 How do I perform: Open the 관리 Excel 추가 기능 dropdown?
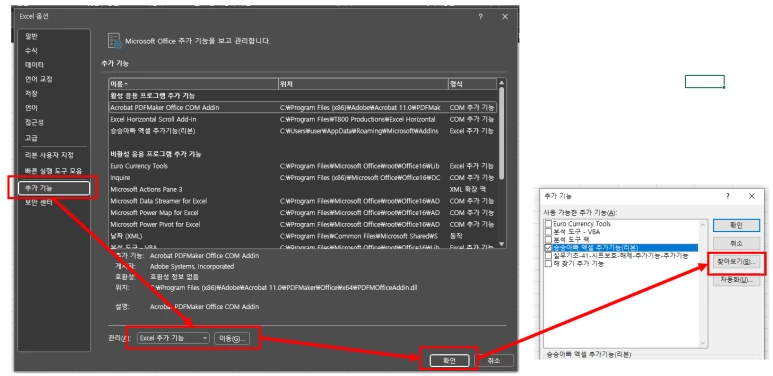click(x=173, y=338)
